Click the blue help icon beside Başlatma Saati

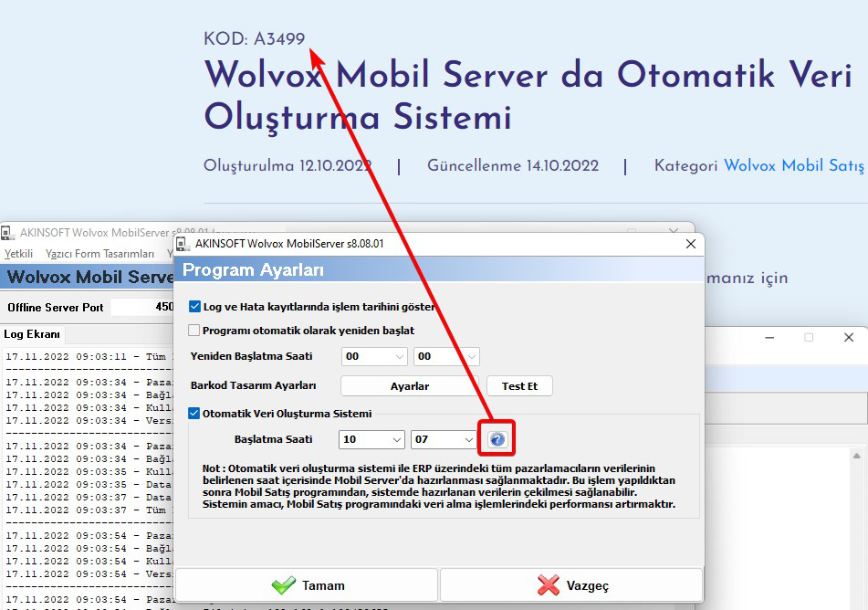(x=497, y=439)
